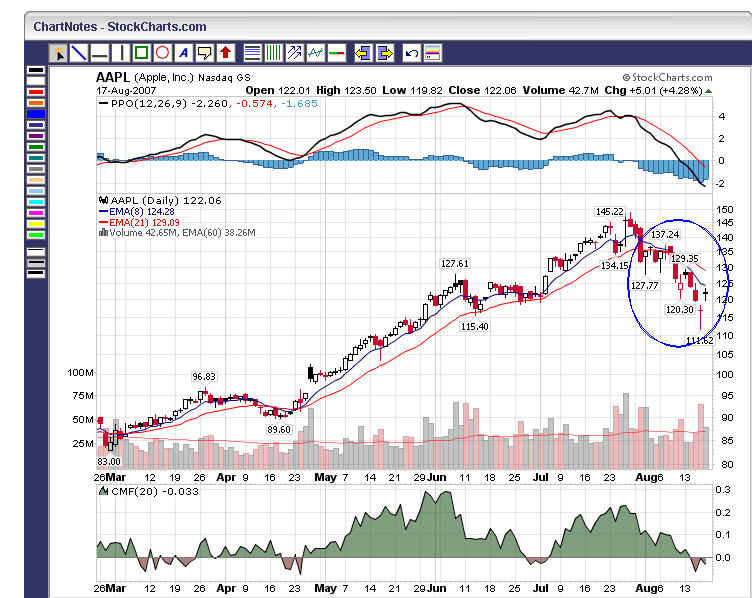752x598 pixels.
Task: Select the green vertical cycle lines tool
Action: (x=273, y=53)
